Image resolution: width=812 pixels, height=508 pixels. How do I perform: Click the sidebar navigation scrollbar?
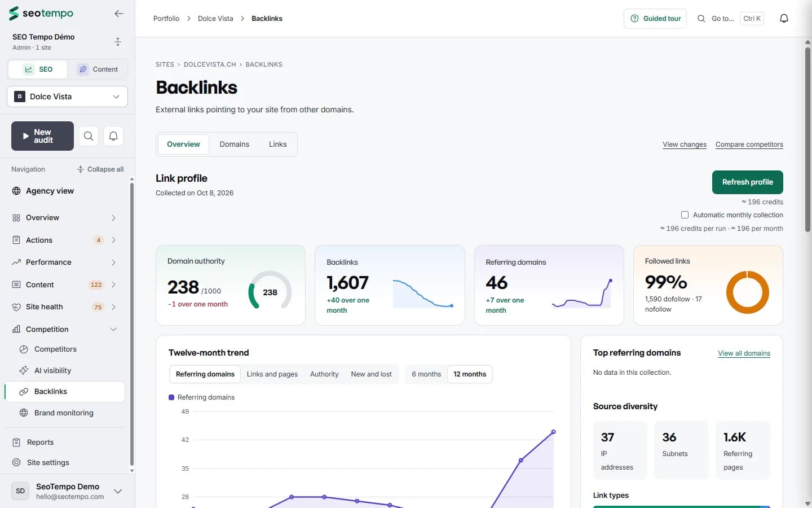(x=132, y=324)
